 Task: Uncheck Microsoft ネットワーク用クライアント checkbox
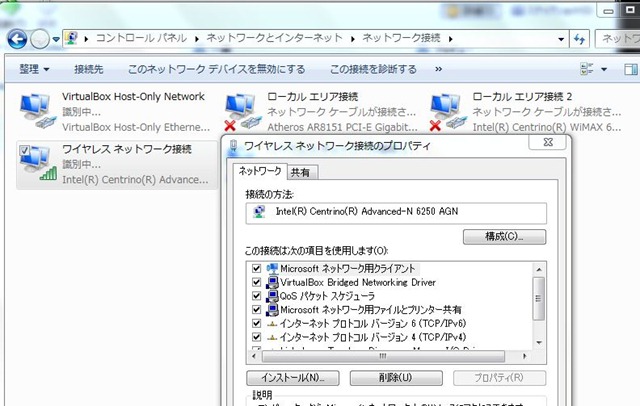click(x=256, y=270)
